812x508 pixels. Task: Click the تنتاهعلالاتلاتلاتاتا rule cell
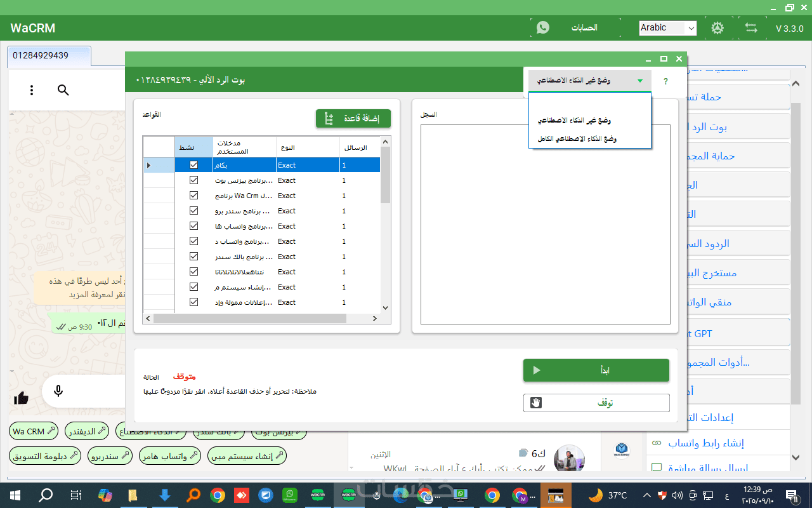tap(244, 272)
